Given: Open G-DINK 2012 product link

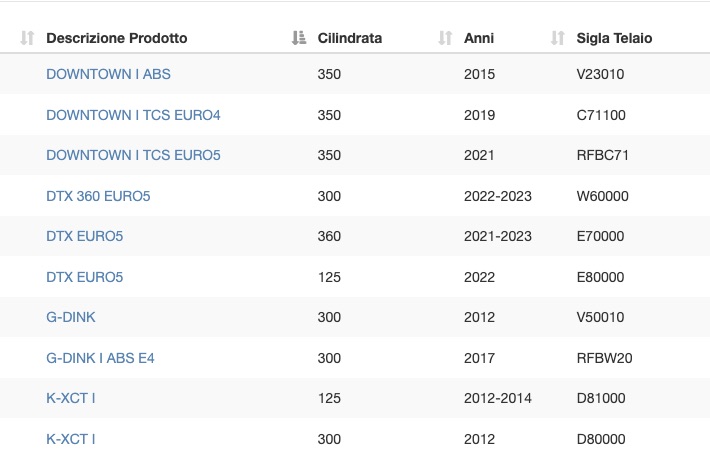Looking at the screenshot, I should [71, 317].
